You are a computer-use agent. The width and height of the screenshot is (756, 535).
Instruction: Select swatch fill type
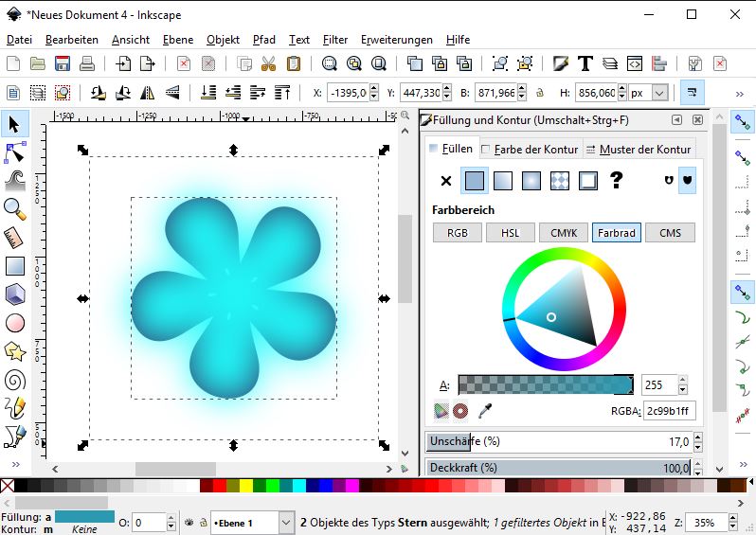pyautogui.click(x=588, y=181)
